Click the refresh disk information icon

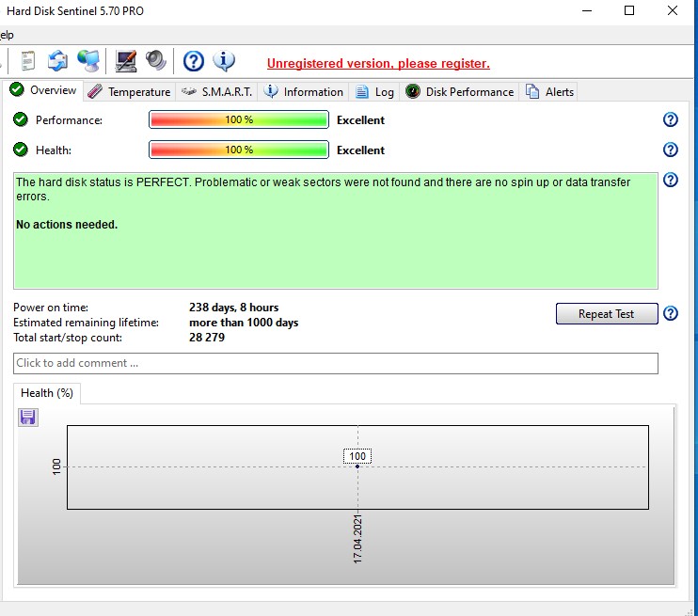[57, 60]
